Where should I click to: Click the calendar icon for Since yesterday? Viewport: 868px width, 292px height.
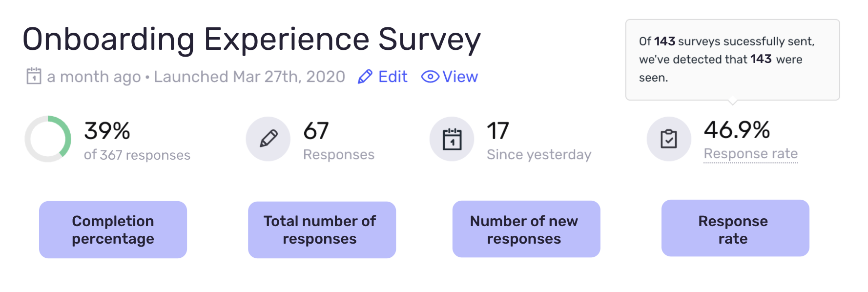(452, 139)
